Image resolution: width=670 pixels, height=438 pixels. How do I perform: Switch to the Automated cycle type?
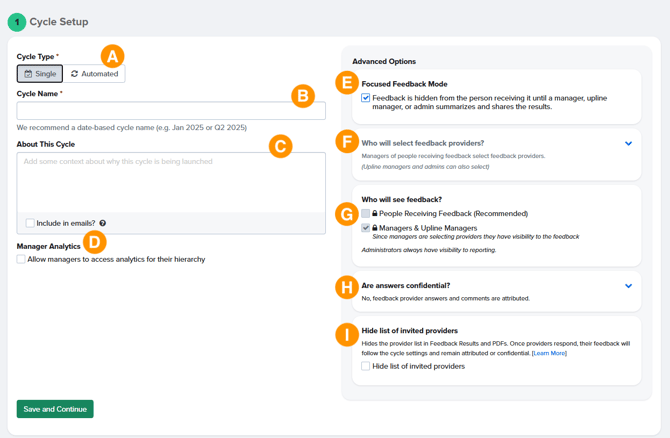coord(95,74)
